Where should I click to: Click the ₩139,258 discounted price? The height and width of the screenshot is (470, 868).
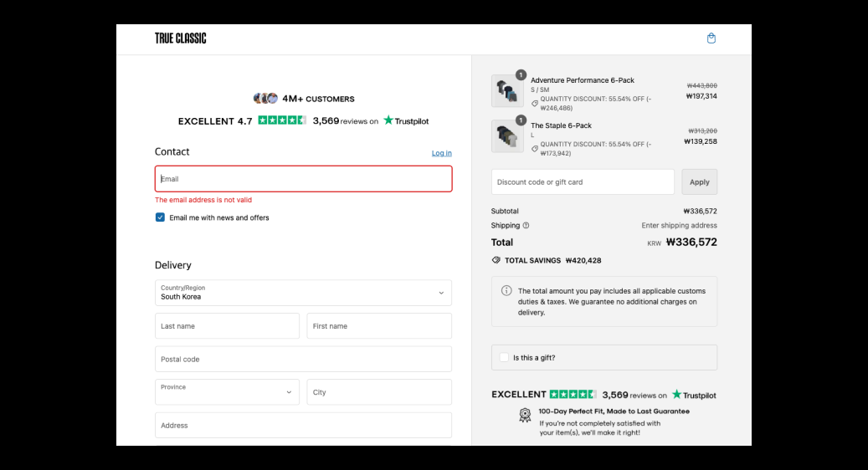click(701, 141)
